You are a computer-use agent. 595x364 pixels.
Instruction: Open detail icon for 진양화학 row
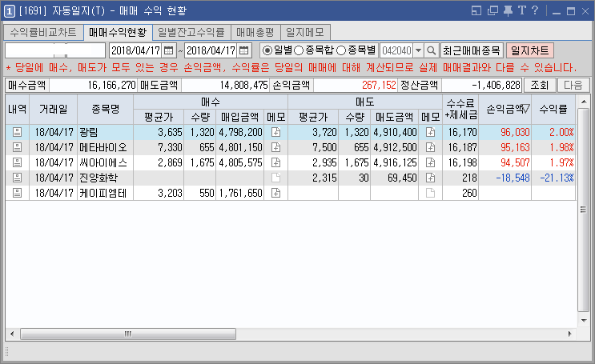[17, 178]
